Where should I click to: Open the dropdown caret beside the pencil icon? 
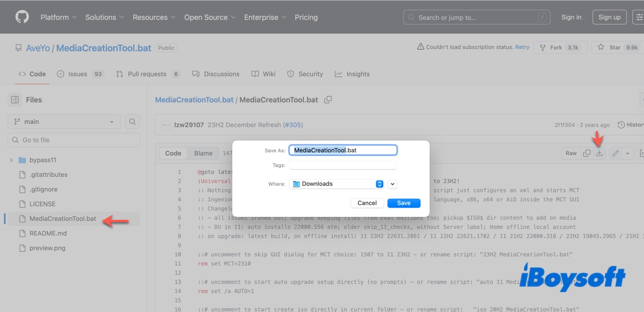coord(627,153)
